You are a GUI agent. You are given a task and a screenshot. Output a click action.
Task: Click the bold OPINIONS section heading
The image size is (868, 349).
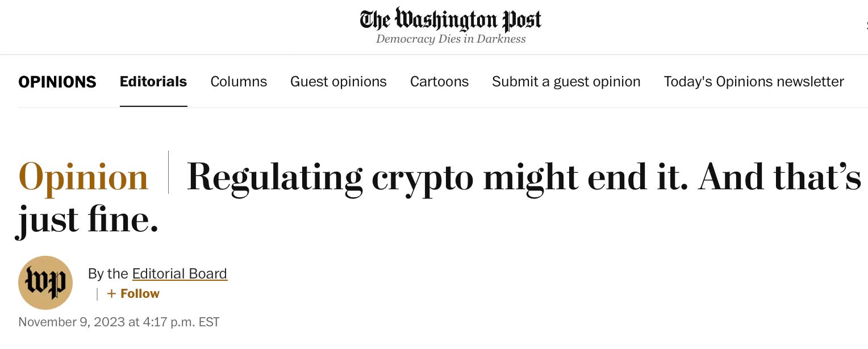point(57,82)
